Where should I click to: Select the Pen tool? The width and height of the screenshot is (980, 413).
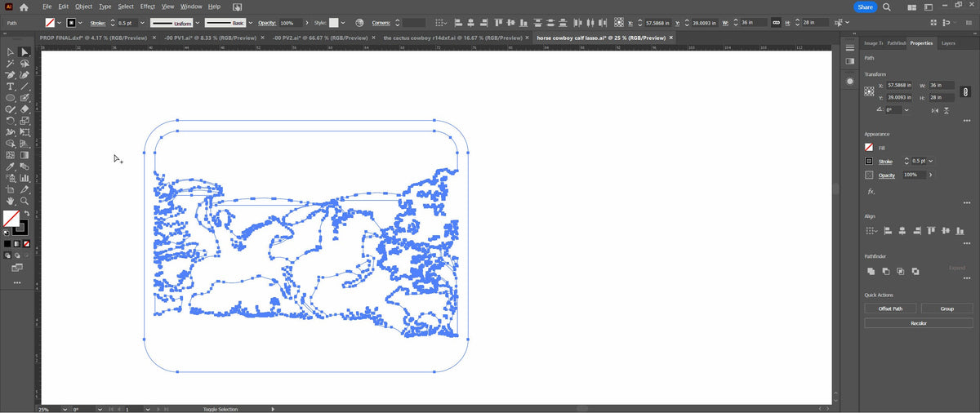(11, 74)
